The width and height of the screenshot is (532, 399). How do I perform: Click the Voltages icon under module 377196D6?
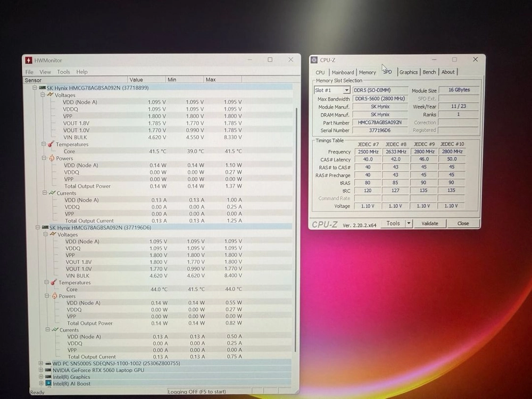(53, 234)
